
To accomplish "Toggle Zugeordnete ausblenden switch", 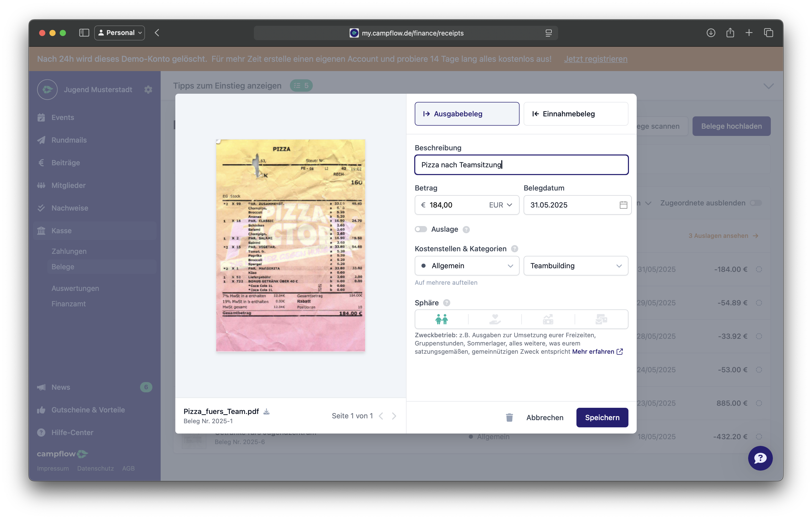I will coord(756,203).
